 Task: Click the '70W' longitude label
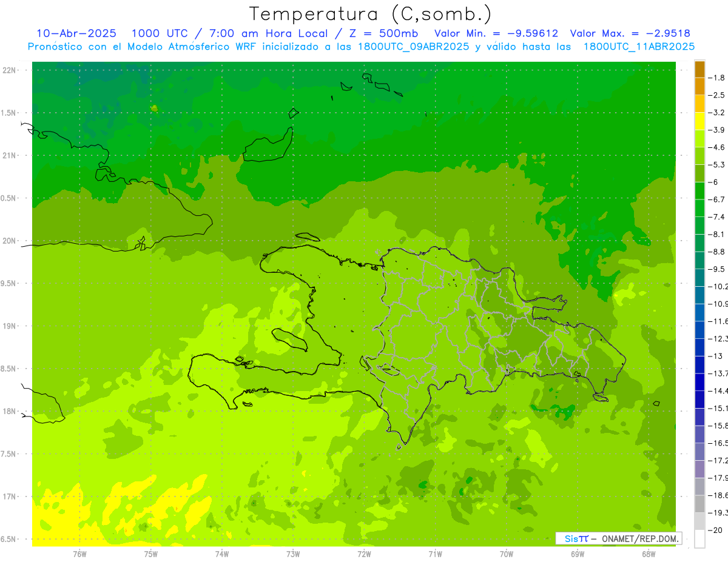507,554
